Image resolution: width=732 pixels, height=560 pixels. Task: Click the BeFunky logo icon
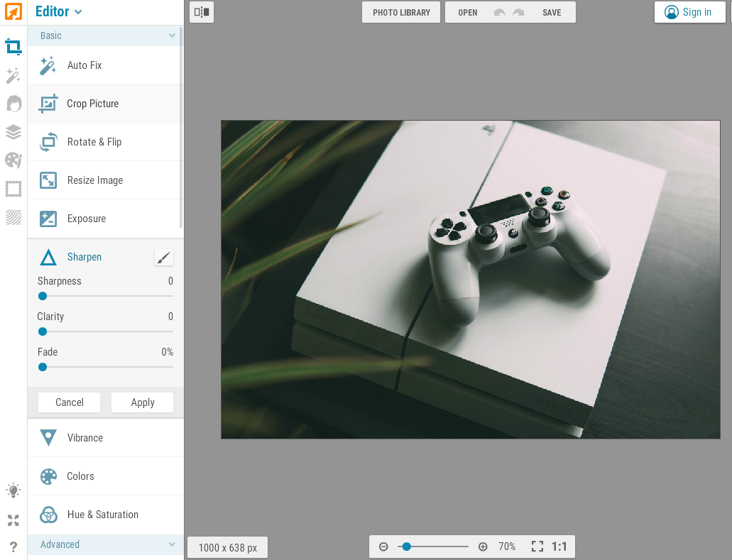point(13,11)
